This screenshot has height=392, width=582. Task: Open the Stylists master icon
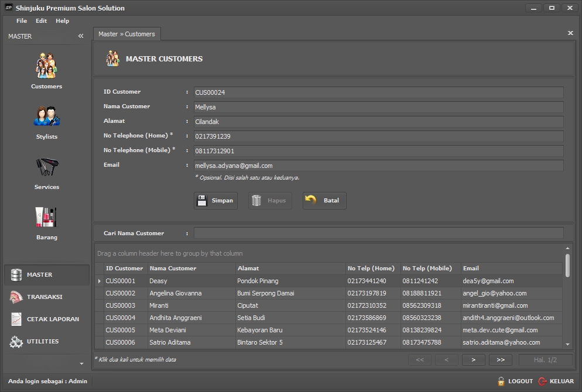pos(46,116)
